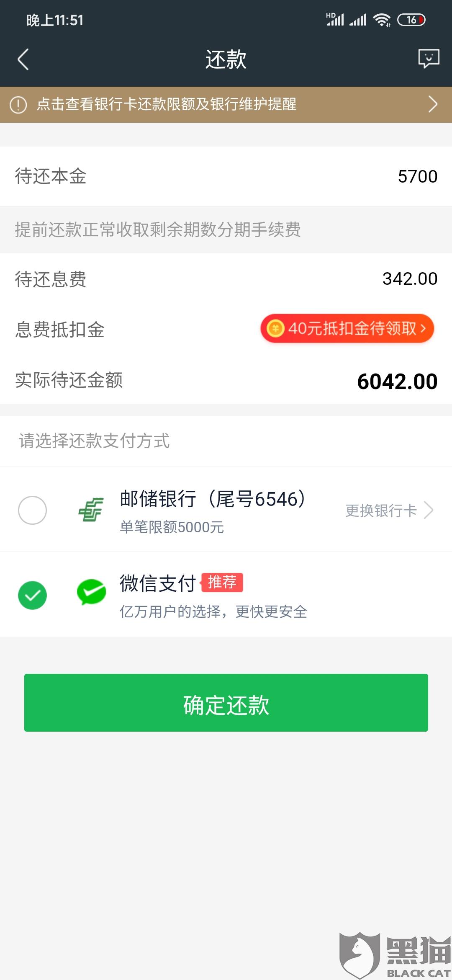The width and height of the screenshot is (452, 980).
Task: Click the 确定还款 button
Action: click(226, 703)
